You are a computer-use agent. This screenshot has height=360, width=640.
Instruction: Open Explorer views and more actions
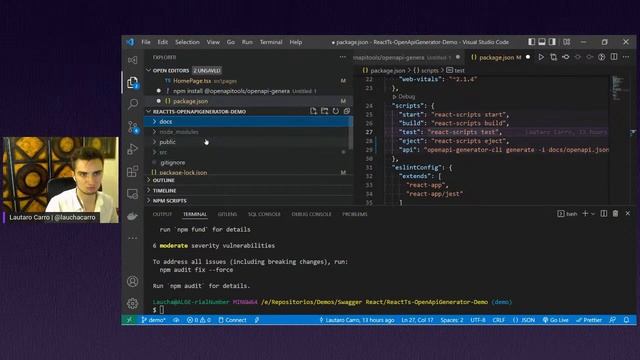point(343,57)
